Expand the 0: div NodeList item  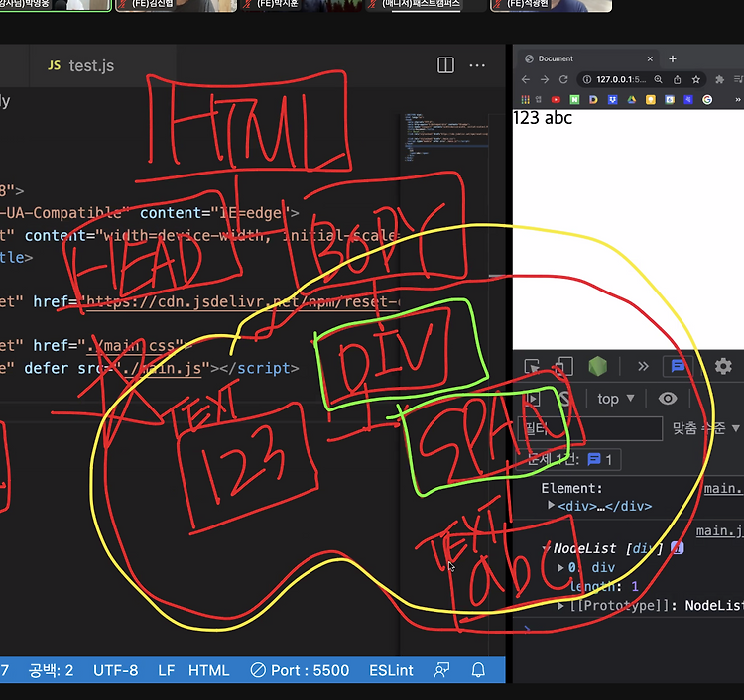(560, 568)
